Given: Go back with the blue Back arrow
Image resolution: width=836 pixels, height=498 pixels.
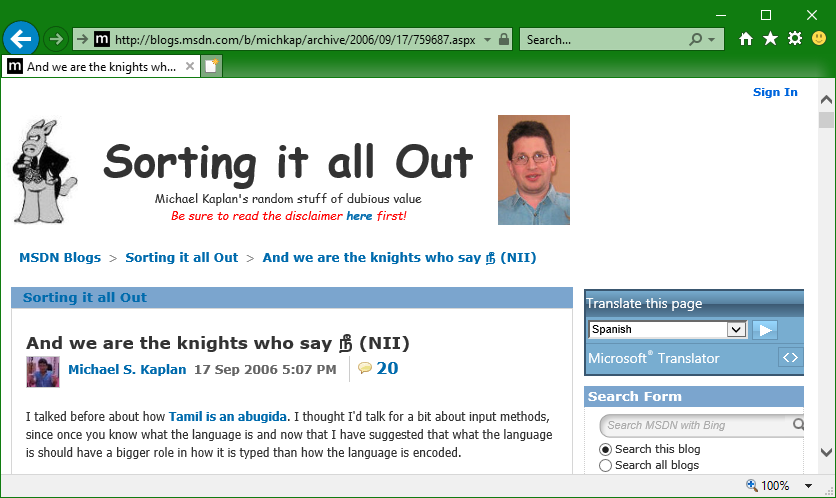Looking at the screenshot, I should coord(21,39).
